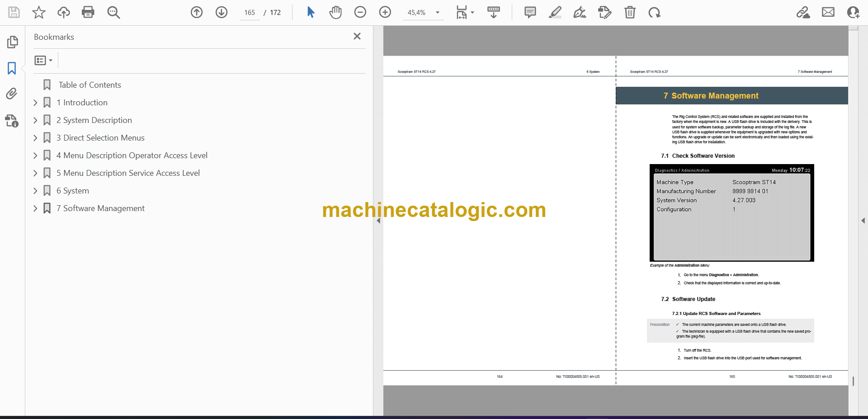
Task: Click the print file icon
Action: [88, 12]
